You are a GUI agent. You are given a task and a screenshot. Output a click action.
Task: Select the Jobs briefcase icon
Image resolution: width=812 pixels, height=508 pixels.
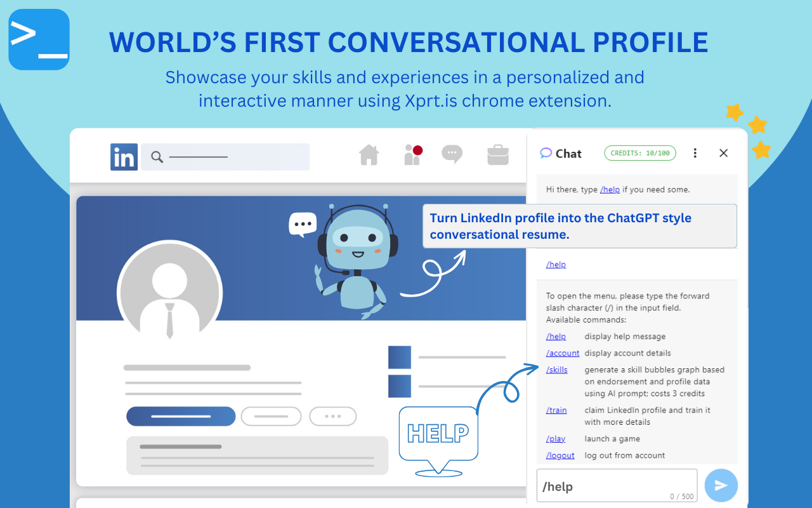tap(498, 154)
